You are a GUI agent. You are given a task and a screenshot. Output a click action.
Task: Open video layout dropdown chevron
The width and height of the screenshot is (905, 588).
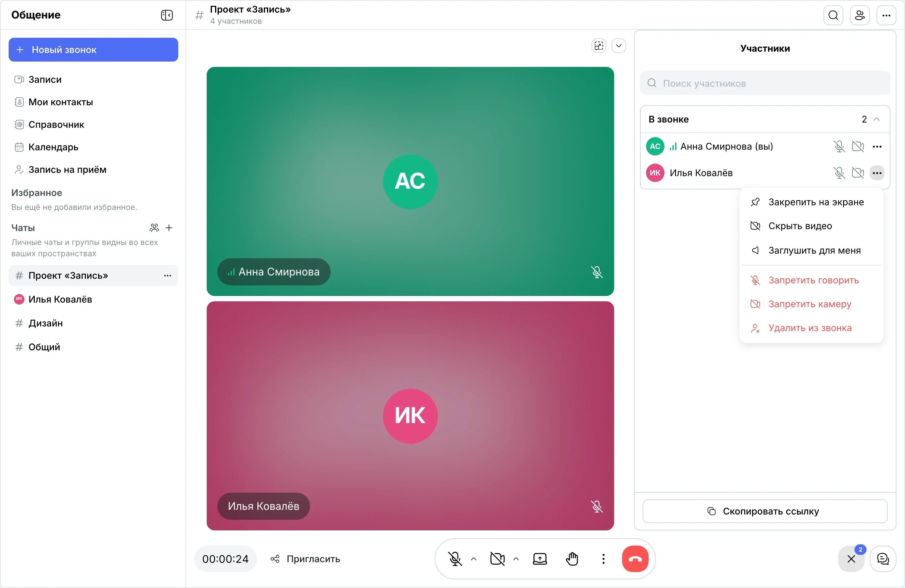pos(619,46)
